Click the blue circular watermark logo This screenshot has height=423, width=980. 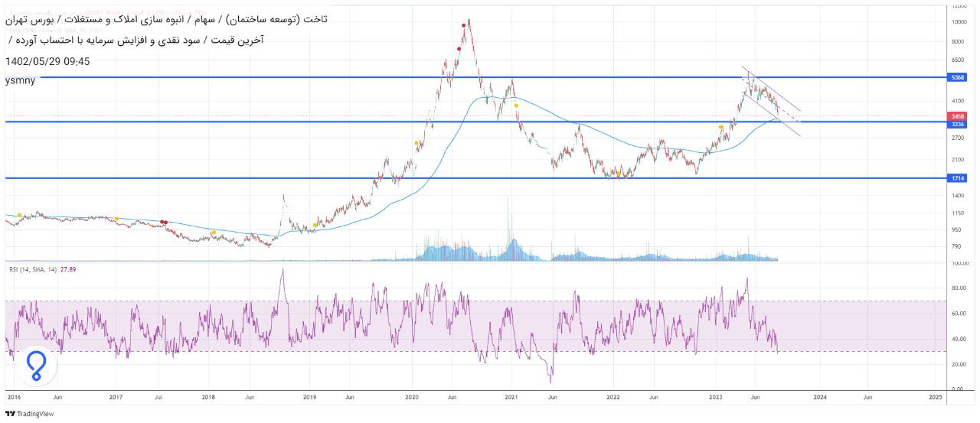pyautogui.click(x=36, y=366)
